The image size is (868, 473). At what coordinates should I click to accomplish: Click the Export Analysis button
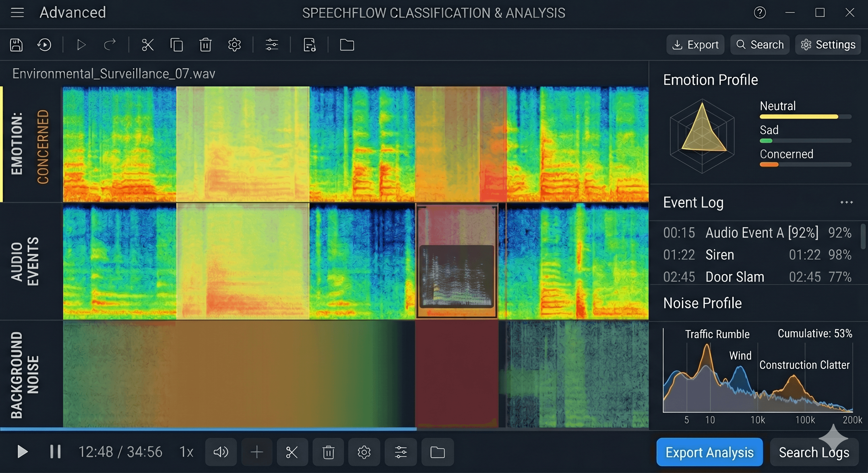pyautogui.click(x=710, y=452)
